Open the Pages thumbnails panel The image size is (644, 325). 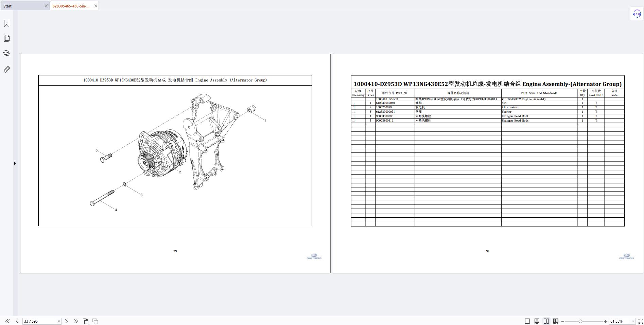(6, 38)
